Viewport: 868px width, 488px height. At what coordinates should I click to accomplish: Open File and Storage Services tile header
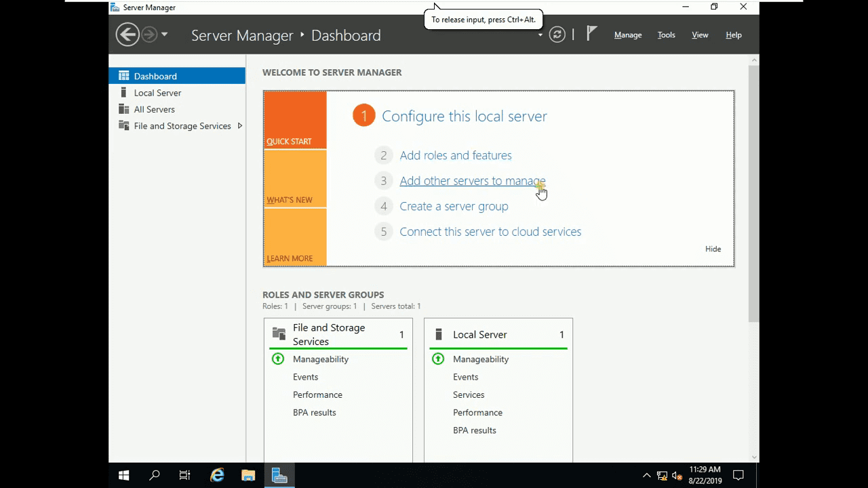click(338, 334)
